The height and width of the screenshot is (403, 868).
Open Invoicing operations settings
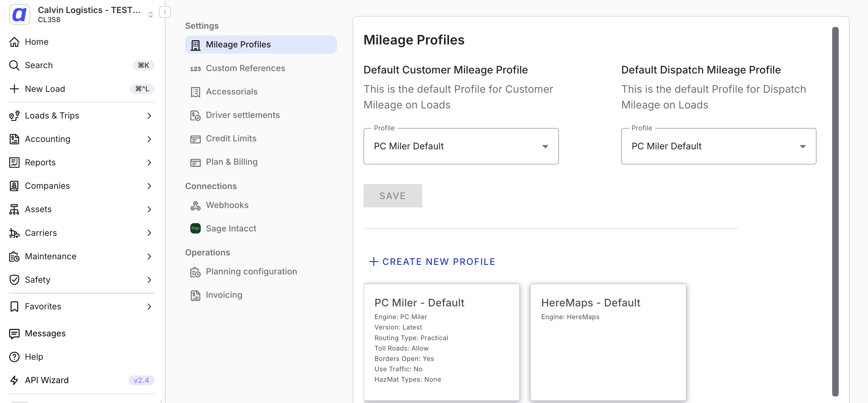point(261,295)
